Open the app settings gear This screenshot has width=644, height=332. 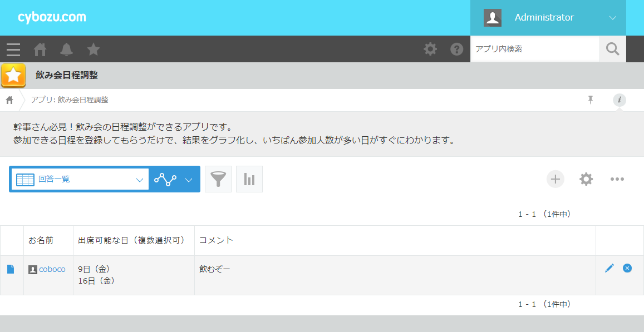tap(586, 179)
